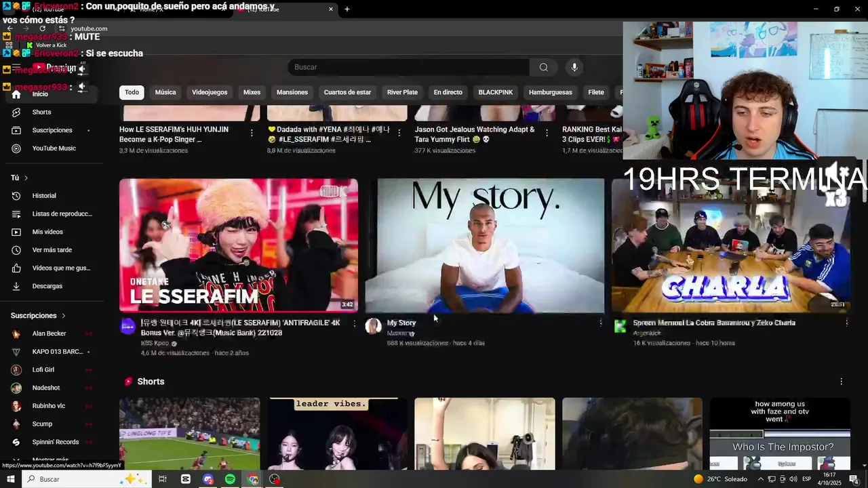Select the BLACKPINK filter chip
This screenshot has height=488, width=868.
tap(496, 92)
